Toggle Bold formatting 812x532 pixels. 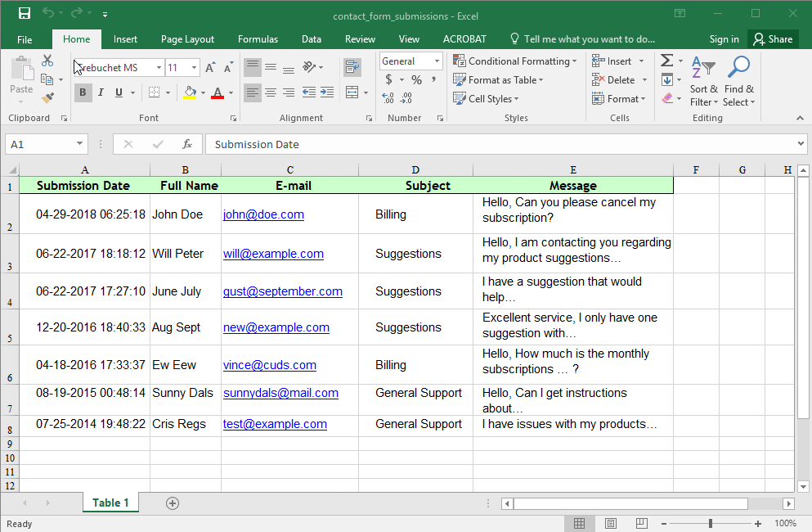pos(83,92)
